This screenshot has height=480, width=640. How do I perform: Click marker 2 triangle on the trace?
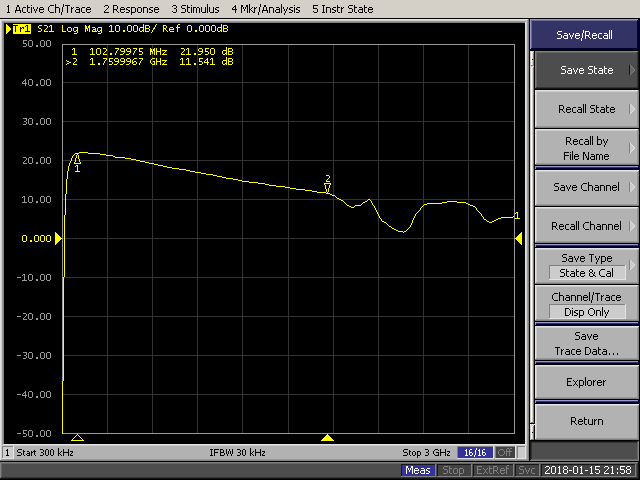327,188
